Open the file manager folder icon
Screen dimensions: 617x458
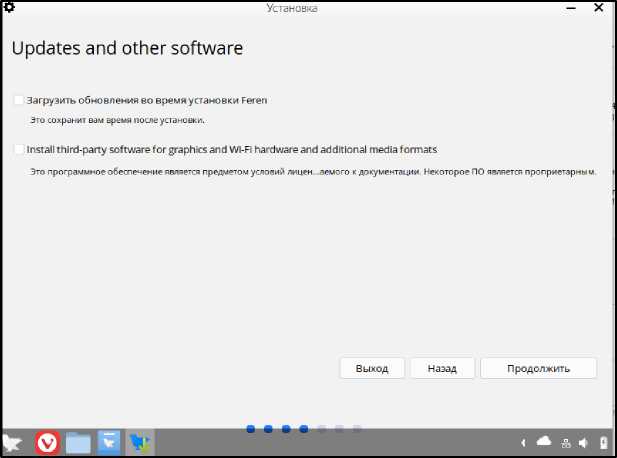(x=78, y=443)
